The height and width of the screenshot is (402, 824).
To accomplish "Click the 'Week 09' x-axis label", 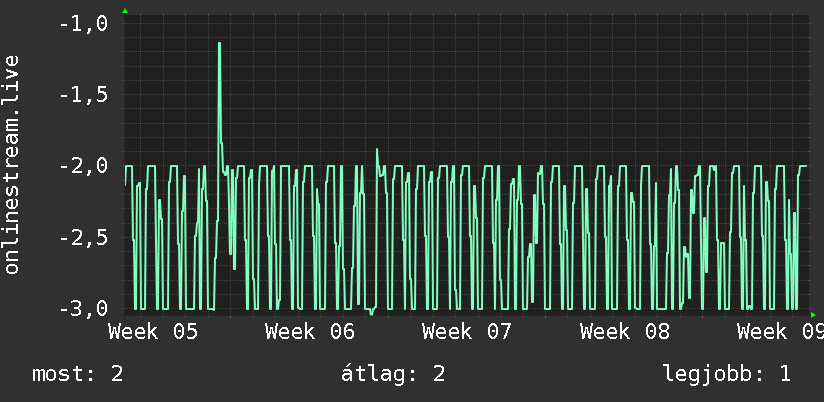I will pos(780,332).
